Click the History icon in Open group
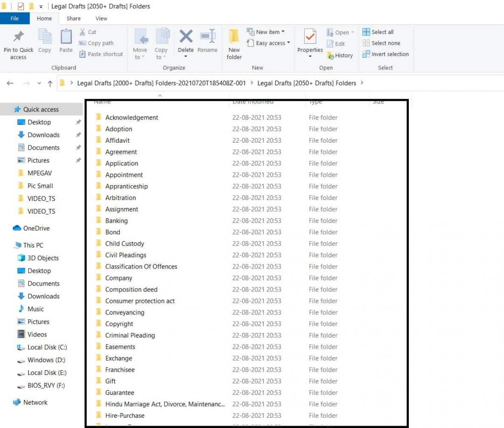The height and width of the screenshot is (428, 504). [x=340, y=55]
